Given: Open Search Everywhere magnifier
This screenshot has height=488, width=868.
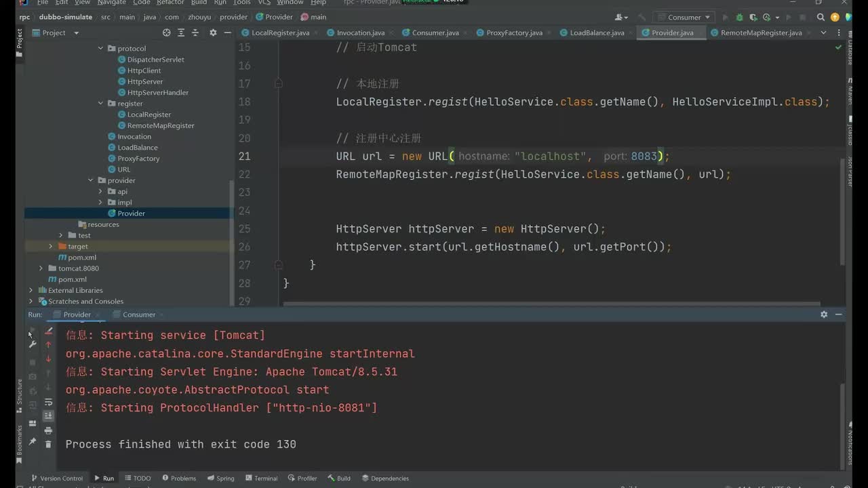Looking at the screenshot, I should 821,17.
